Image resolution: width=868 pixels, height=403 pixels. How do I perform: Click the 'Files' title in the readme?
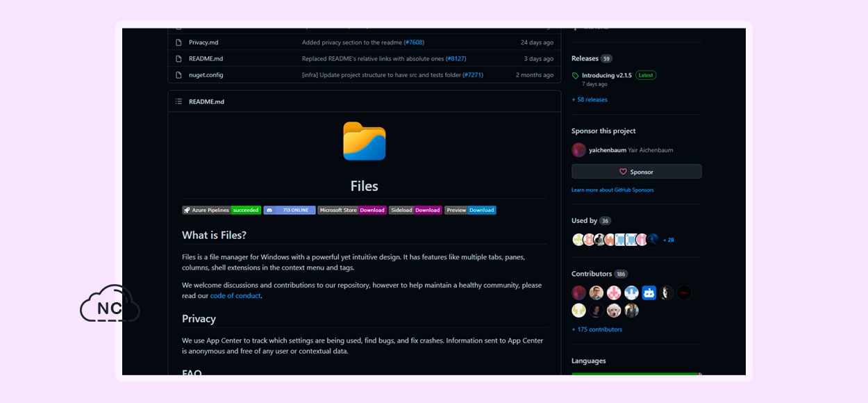click(364, 186)
